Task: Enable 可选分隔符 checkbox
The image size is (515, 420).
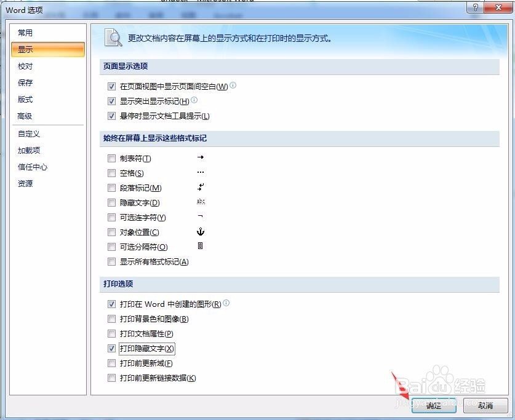Action: pyautogui.click(x=111, y=247)
